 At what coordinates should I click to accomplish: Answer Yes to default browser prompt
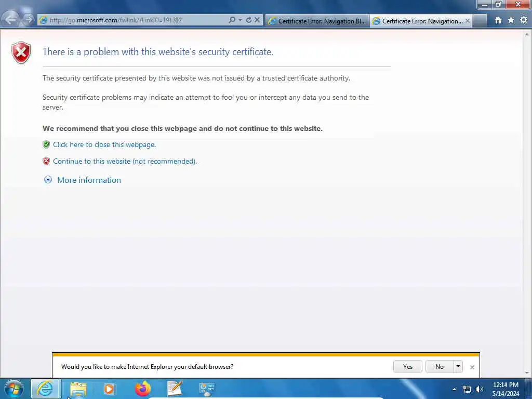[407, 367]
